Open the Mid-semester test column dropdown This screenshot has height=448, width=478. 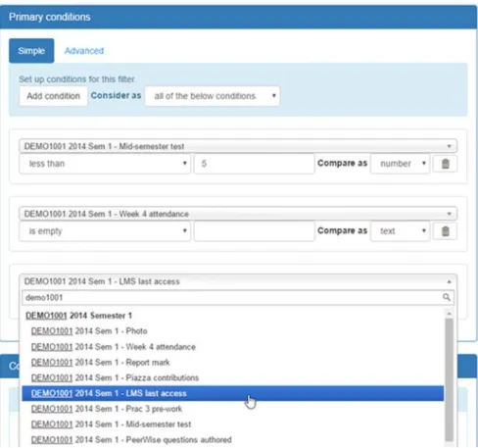[x=238, y=146]
